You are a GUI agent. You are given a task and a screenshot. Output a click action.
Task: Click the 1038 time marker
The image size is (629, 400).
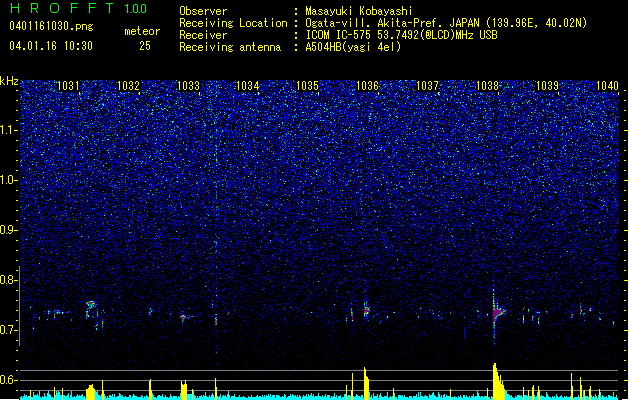click(x=487, y=85)
